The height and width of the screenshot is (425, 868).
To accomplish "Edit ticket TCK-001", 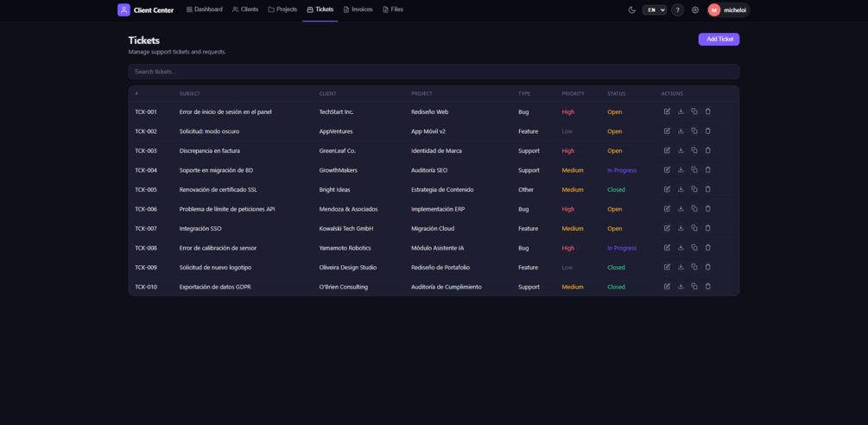I will pos(667,111).
